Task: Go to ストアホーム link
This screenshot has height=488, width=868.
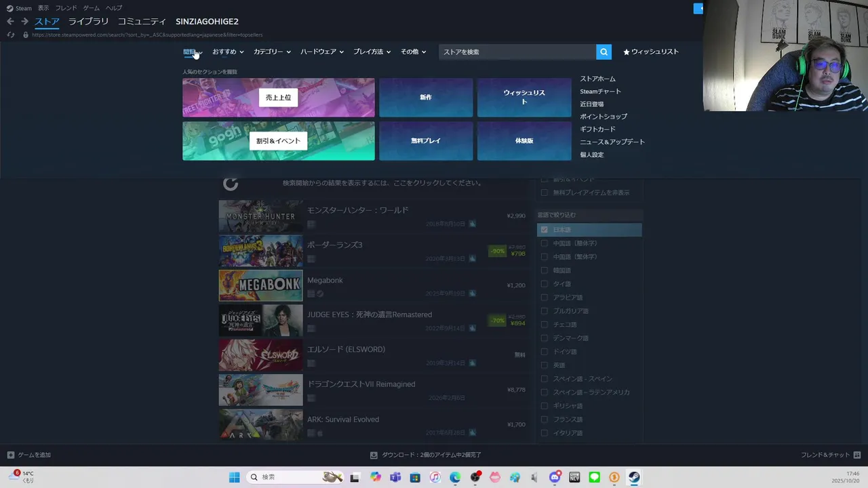Action: click(x=597, y=79)
